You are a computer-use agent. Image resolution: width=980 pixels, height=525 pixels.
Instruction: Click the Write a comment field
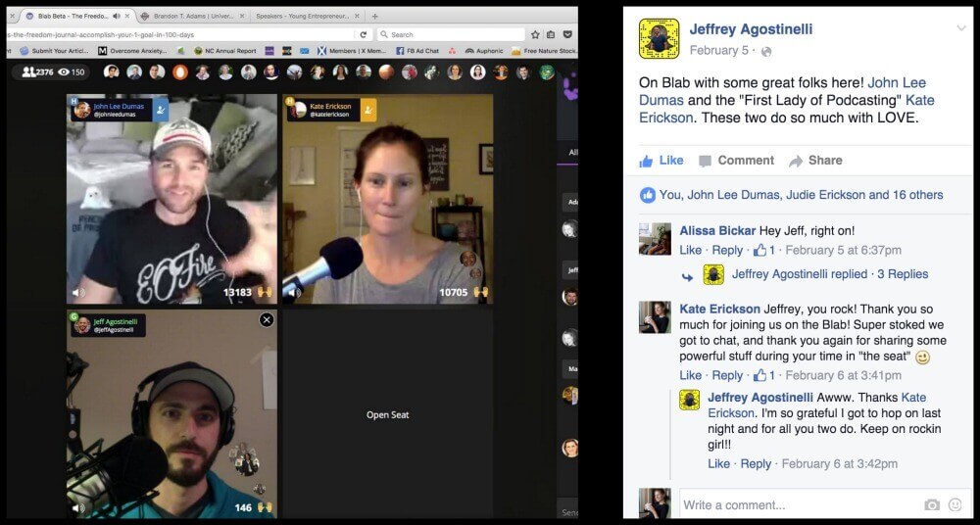pos(800,505)
